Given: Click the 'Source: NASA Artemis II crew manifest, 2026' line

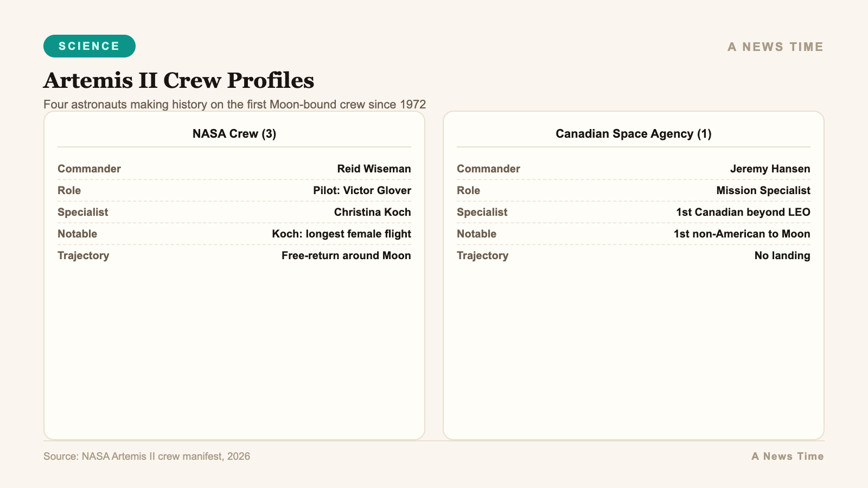Looking at the screenshot, I should (146, 456).
